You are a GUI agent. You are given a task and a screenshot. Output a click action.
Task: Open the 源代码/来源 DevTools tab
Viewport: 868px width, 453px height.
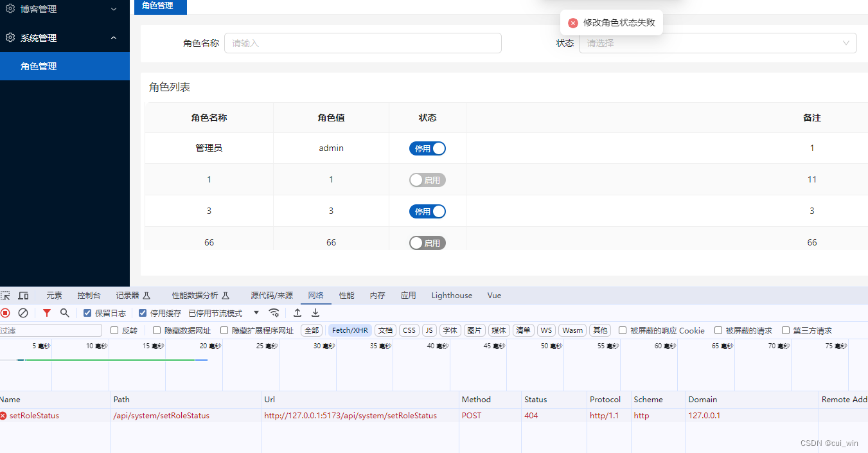272,296
